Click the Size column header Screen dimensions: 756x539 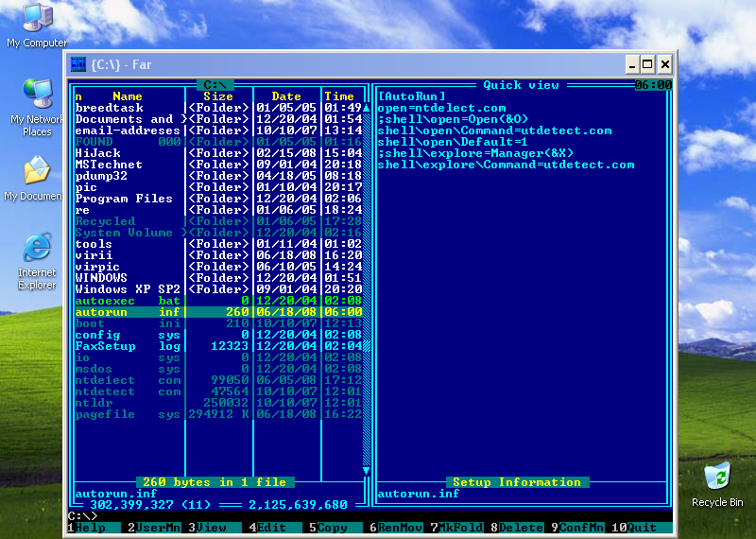coord(218,96)
